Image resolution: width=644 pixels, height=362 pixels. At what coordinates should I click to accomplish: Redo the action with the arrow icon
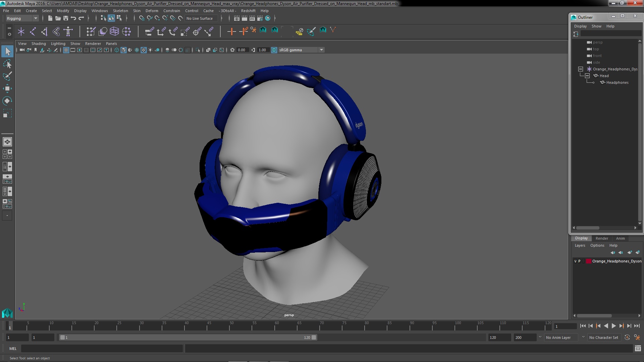(82, 18)
